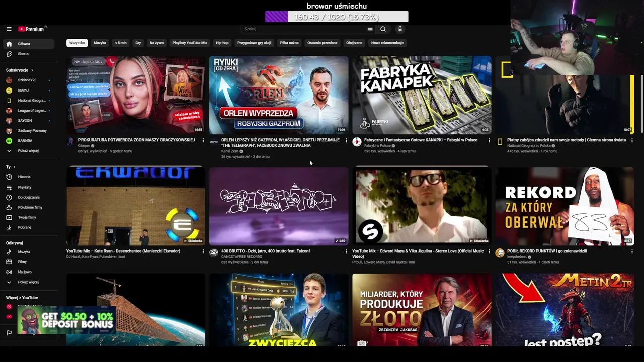Screen dimensions: 644x362
Task: Open options menu for Płatny zabójca video
Action: (x=632, y=140)
